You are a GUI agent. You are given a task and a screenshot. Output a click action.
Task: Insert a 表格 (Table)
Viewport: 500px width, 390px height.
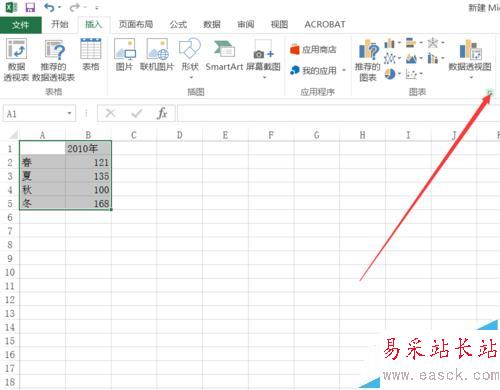pos(91,54)
